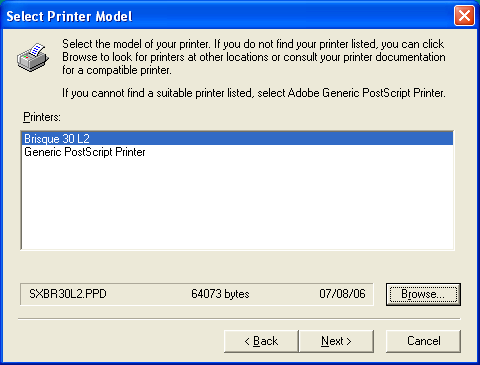Close the Select Printer Model dialog
The image size is (480, 365).
coord(464,16)
